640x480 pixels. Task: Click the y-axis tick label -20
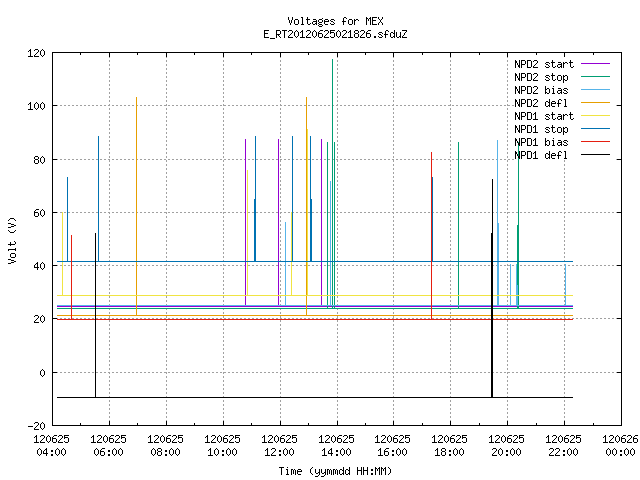[x=36, y=426]
